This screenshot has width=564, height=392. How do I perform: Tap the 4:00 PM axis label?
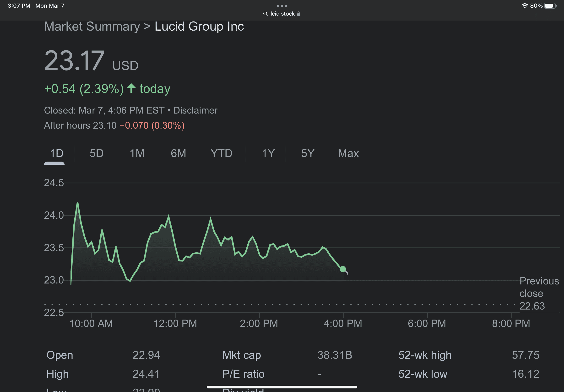click(x=343, y=323)
